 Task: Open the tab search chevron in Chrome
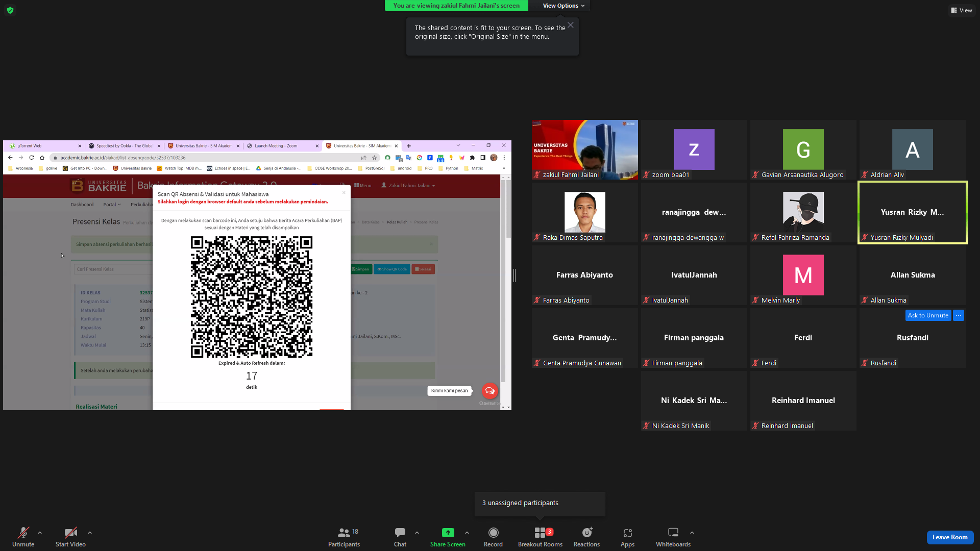tap(458, 145)
